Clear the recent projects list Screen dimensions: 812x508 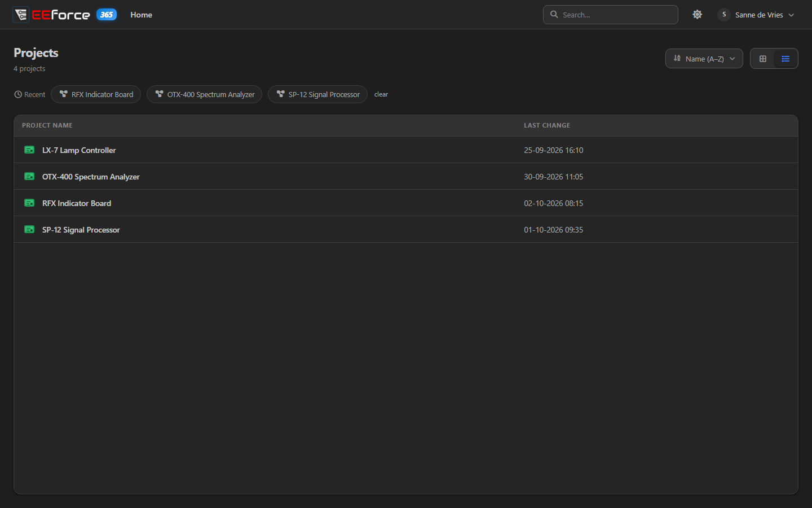pyautogui.click(x=381, y=94)
